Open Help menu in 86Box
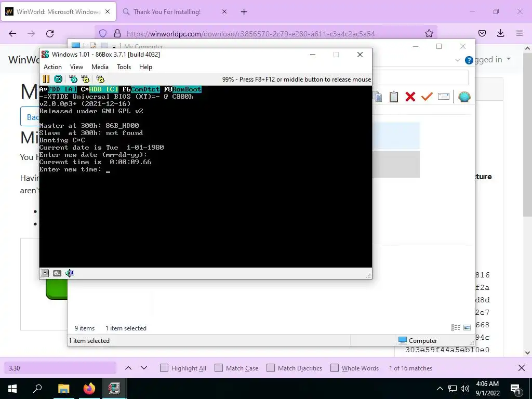The height and width of the screenshot is (399, 532). (145, 67)
